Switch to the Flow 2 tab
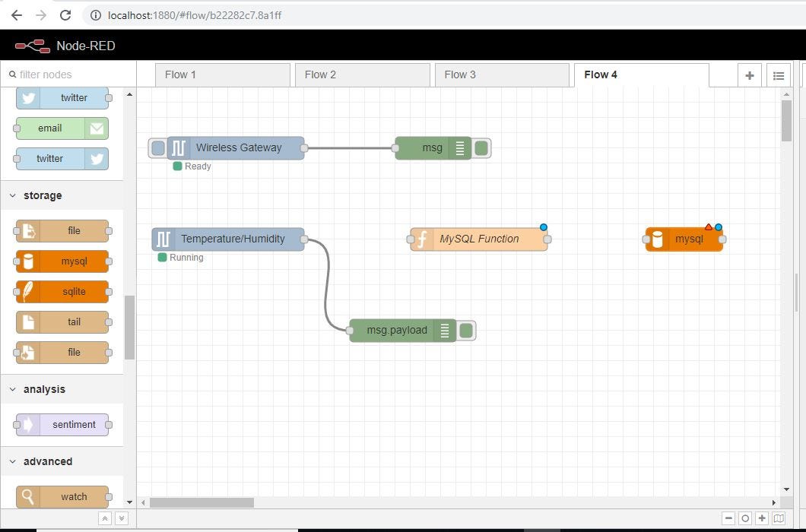This screenshot has width=806, height=532. coord(363,75)
